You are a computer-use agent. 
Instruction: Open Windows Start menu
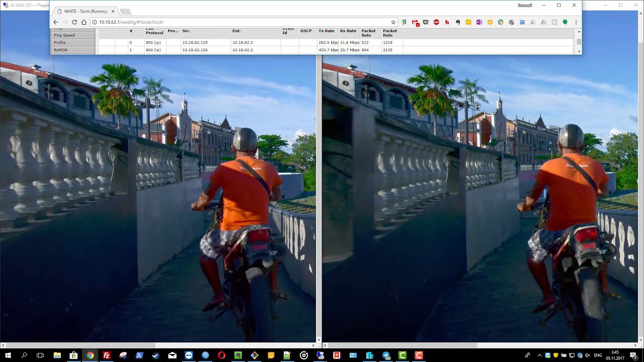point(8,355)
